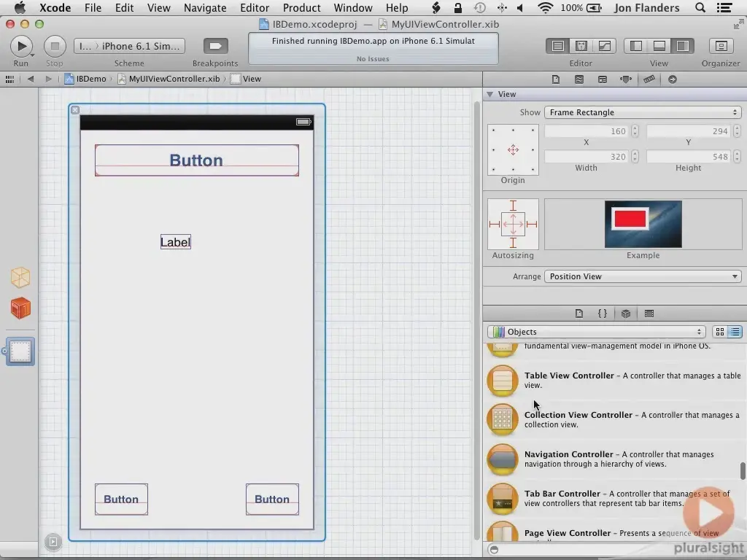Toggle the left Navigator panel visibility
The height and width of the screenshot is (560, 747).
tap(635, 45)
